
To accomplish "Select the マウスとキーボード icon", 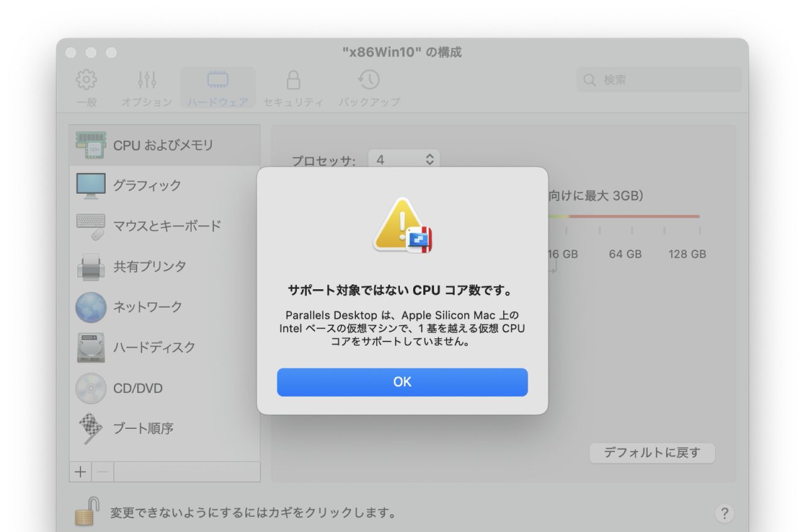I will [91, 226].
